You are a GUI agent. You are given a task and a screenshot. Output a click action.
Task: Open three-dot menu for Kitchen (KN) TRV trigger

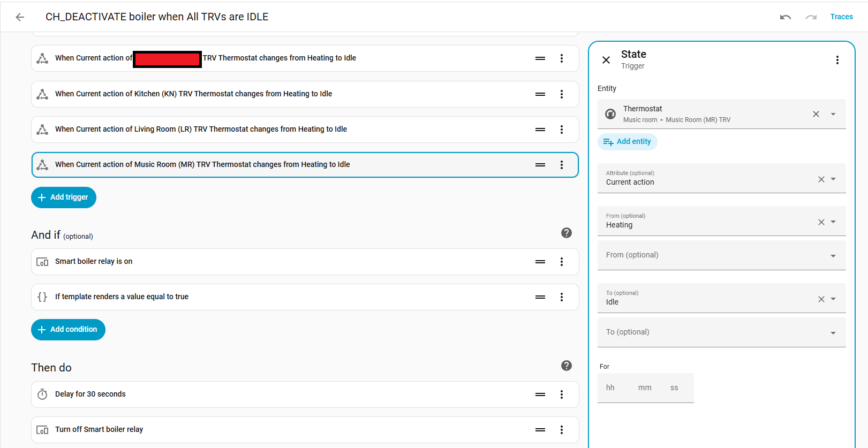[x=561, y=94]
